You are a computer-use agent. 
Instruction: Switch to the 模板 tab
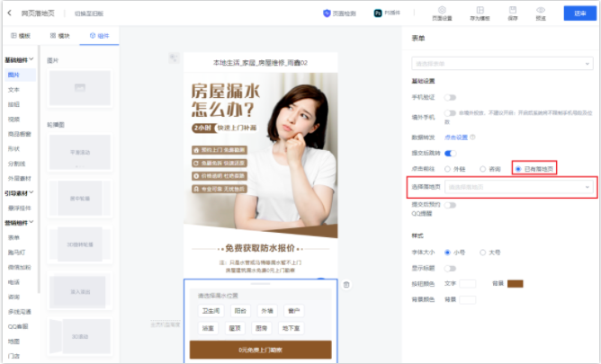[21, 36]
